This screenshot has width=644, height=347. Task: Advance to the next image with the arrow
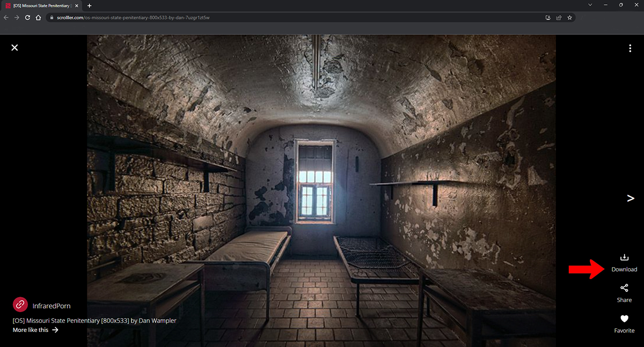(x=631, y=198)
